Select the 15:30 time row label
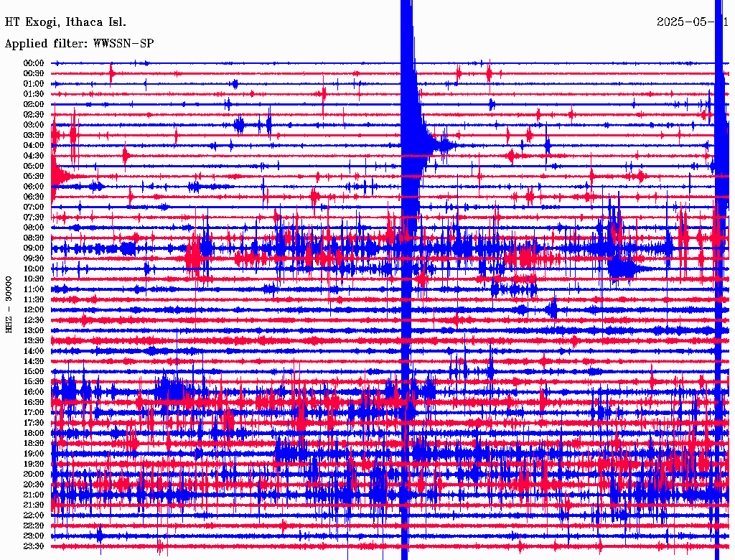Image resolution: width=735 pixels, height=560 pixels. coord(34,382)
